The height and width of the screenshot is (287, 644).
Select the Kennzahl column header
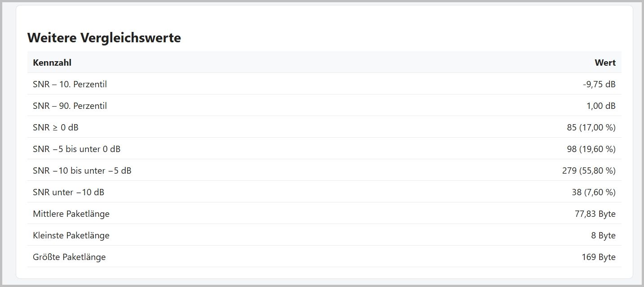52,63
